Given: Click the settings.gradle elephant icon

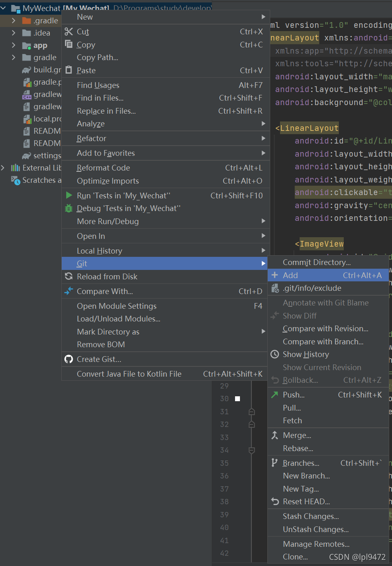Looking at the screenshot, I should pyautogui.click(x=27, y=156).
